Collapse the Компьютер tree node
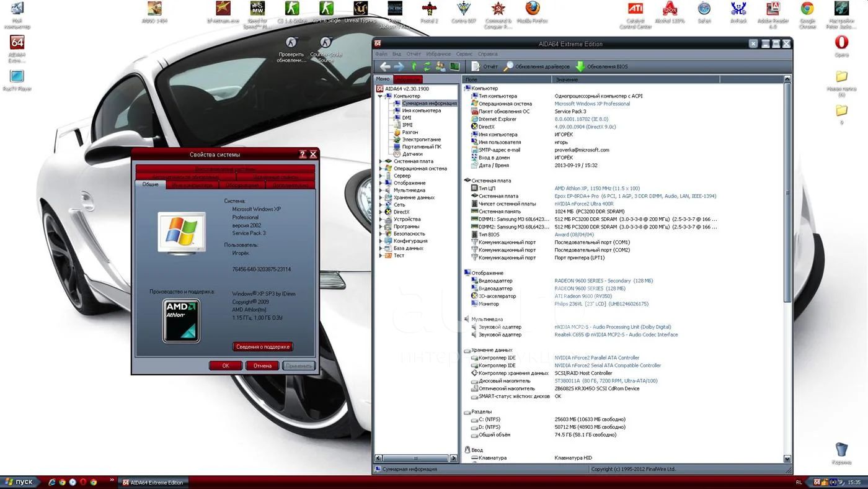Image resolution: width=868 pixels, height=489 pixels. click(x=381, y=96)
